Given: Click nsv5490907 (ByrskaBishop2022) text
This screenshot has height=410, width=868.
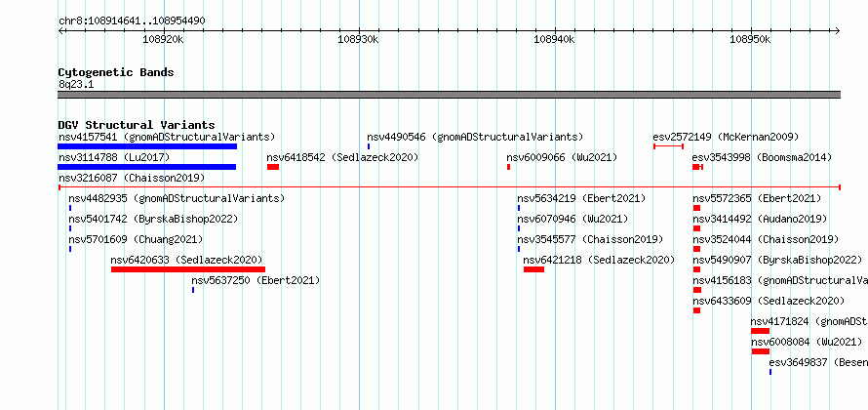Looking at the screenshot, I should pyautogui.click(x=777, y=260).
